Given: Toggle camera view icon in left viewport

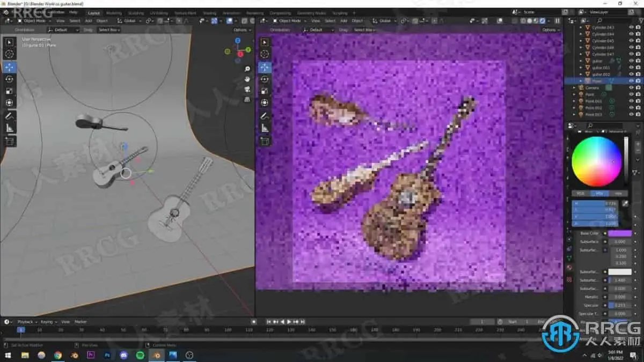Looking at the screenshot, I should [247, 89].
